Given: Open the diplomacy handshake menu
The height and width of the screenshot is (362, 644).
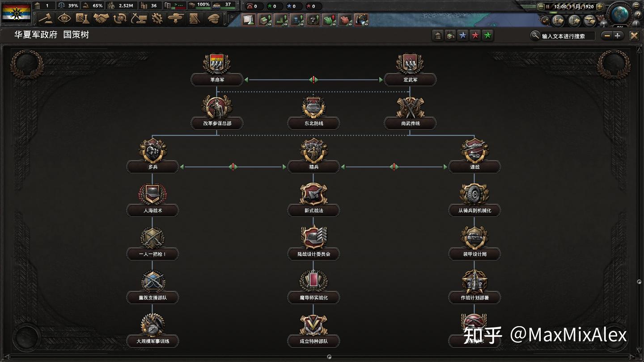Looking at the screenshot, I should (102, 18).
